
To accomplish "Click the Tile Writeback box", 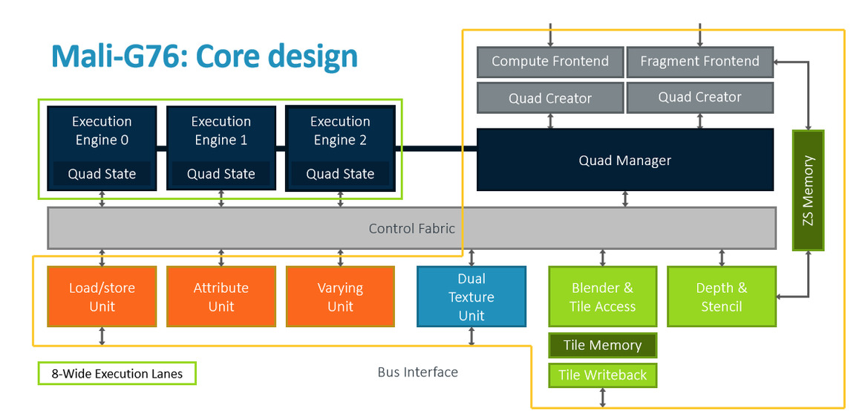I will (602, 375).
